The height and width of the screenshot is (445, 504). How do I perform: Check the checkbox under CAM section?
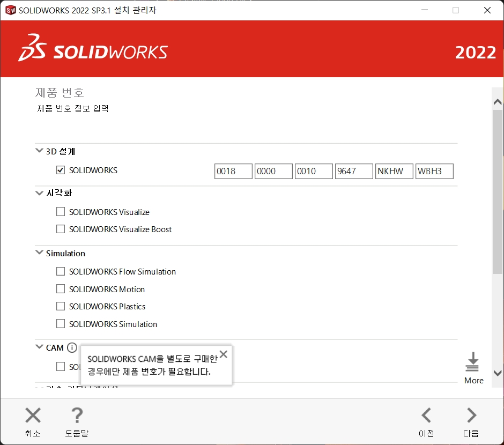coord(61,367)
